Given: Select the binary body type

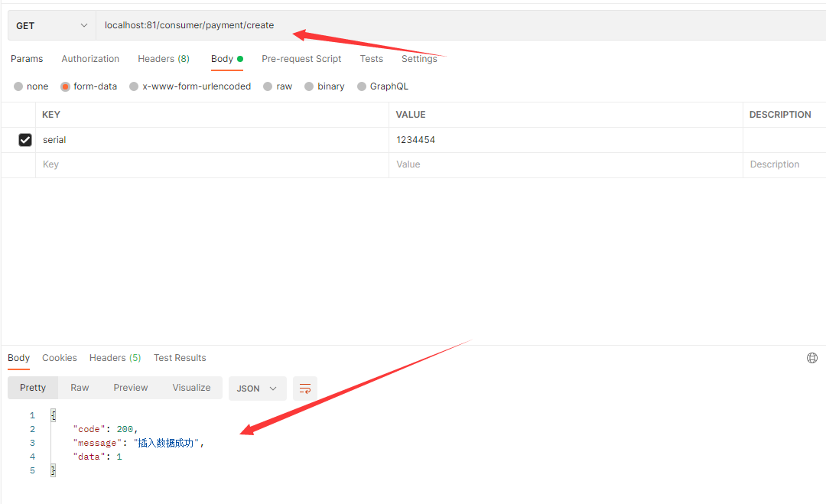Looking at the screenshot, I should [324, 86].
